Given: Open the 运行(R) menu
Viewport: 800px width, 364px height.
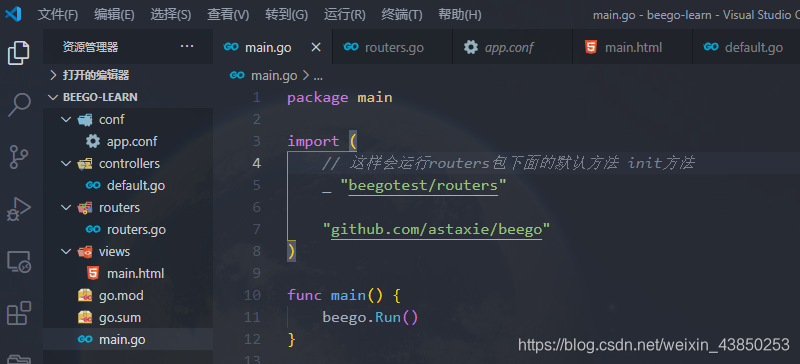Looking at the screenshot, I should [344, 15].
